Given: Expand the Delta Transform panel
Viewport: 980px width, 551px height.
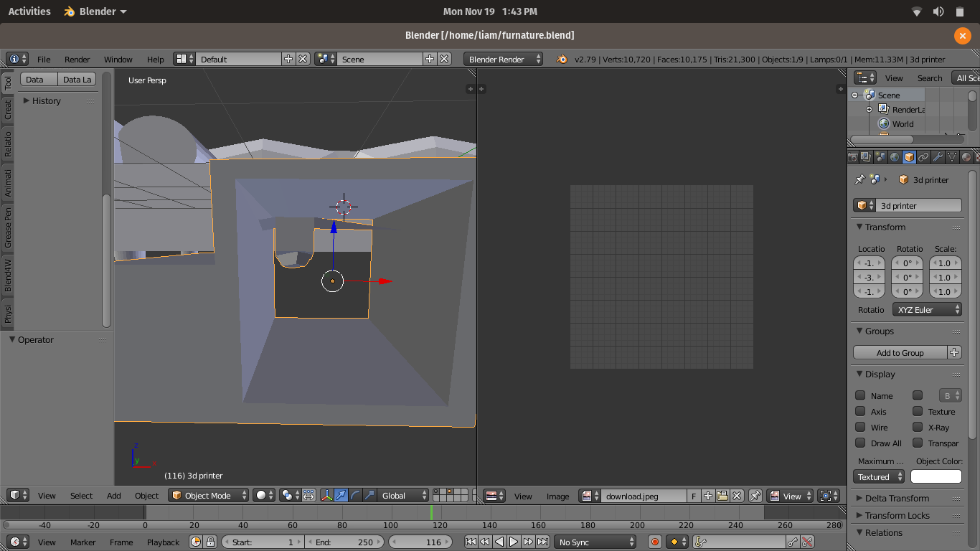Looking at the screenshot, I should click(896, 498).
